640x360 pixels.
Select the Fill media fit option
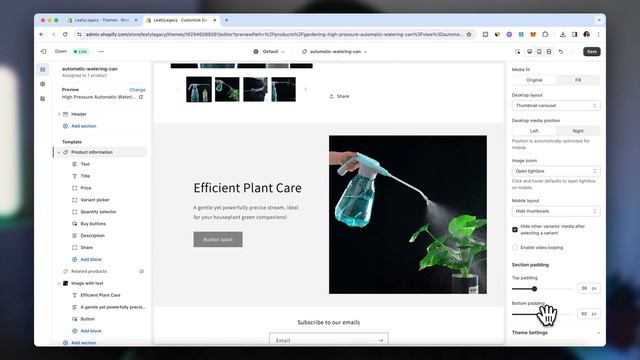pos(578,80)
